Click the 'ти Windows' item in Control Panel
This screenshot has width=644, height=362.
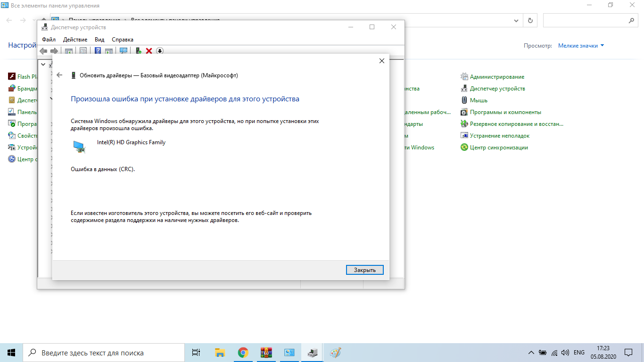pos(420,148)
